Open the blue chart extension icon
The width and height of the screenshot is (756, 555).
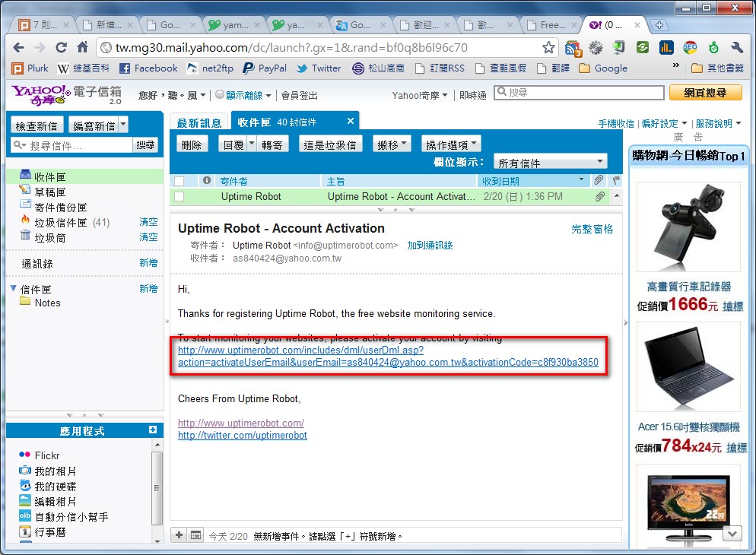pos(666,47)
